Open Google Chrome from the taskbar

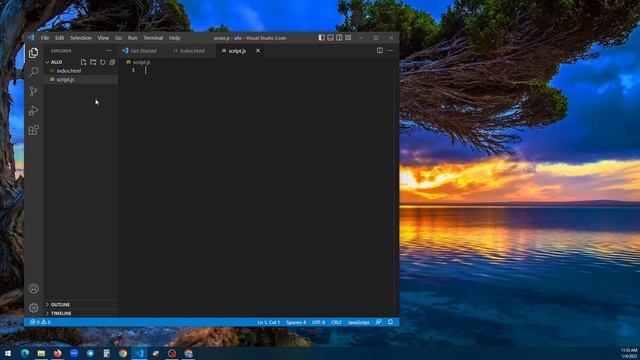(x=123, y=353)
